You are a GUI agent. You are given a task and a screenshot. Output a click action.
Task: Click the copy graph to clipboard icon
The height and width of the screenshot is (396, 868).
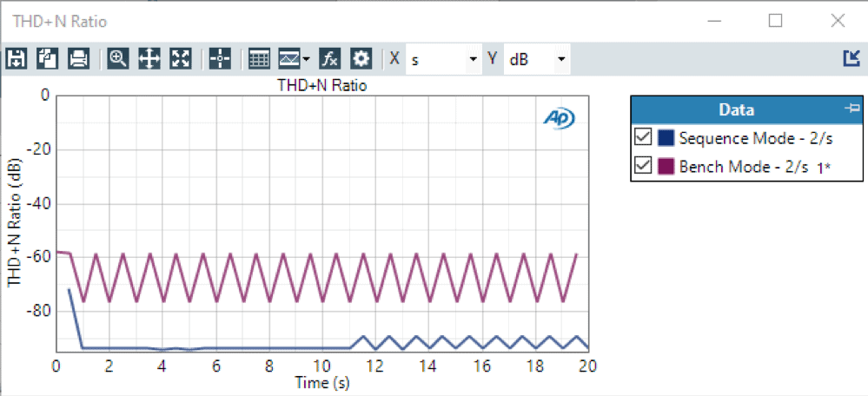pyautogui.click(x=47, y=59)
